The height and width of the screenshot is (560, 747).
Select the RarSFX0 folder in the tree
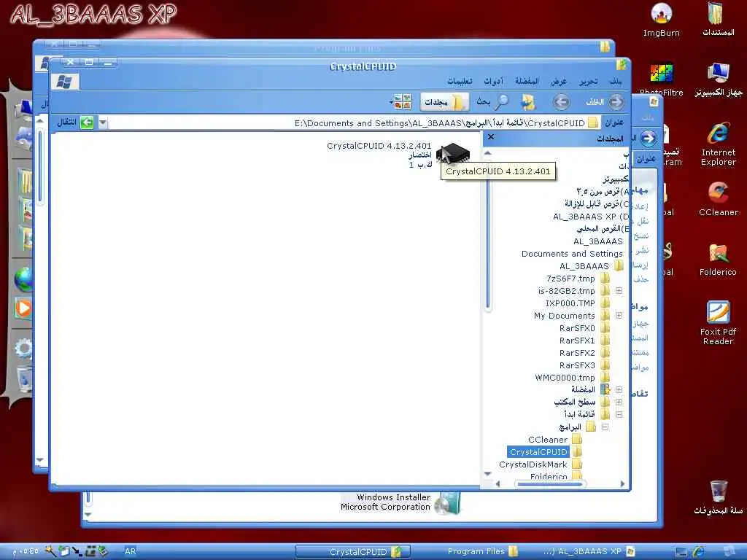click(x=577, y=328)
